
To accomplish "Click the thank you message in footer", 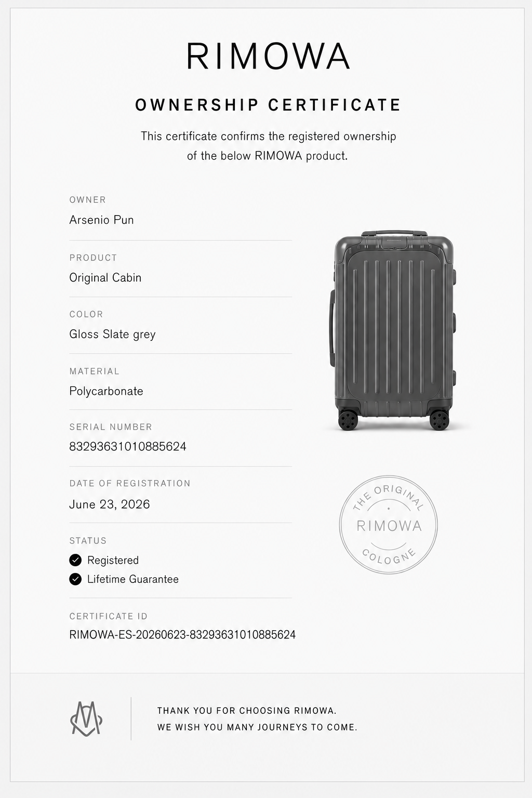I will click(257, 719).
